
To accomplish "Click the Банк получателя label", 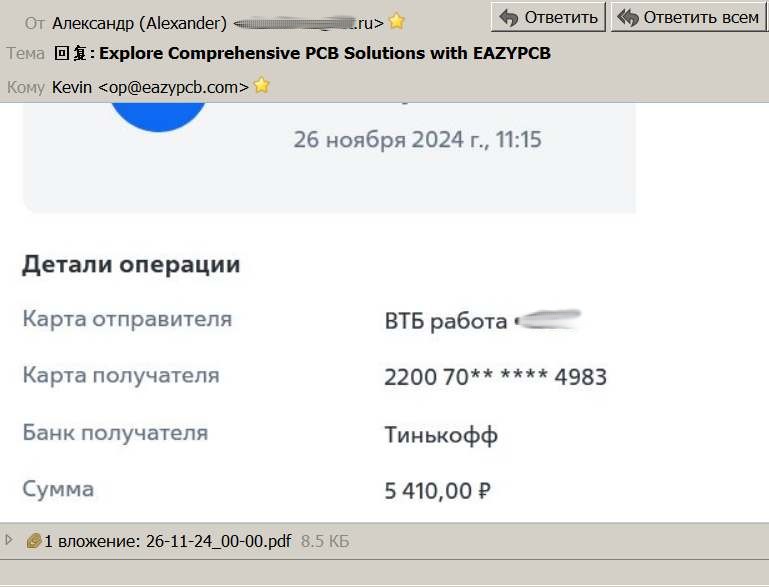I will (x=115, y=433).
